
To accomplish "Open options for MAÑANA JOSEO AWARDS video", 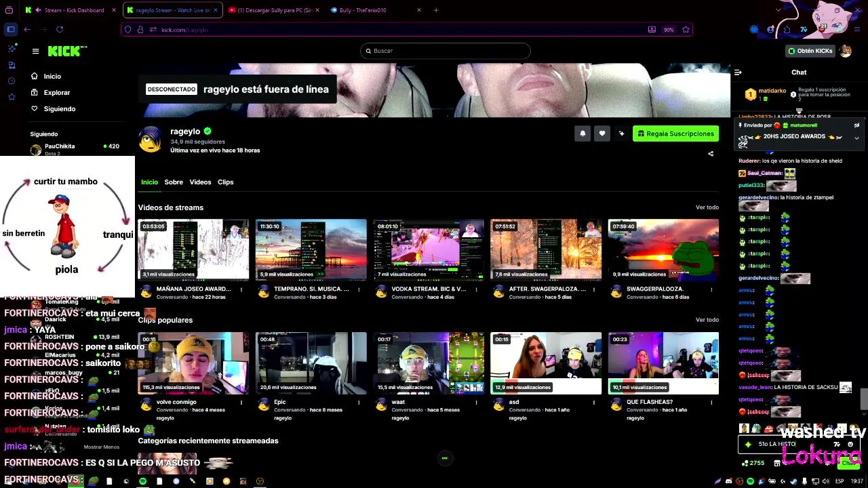I will pos(241,289).
